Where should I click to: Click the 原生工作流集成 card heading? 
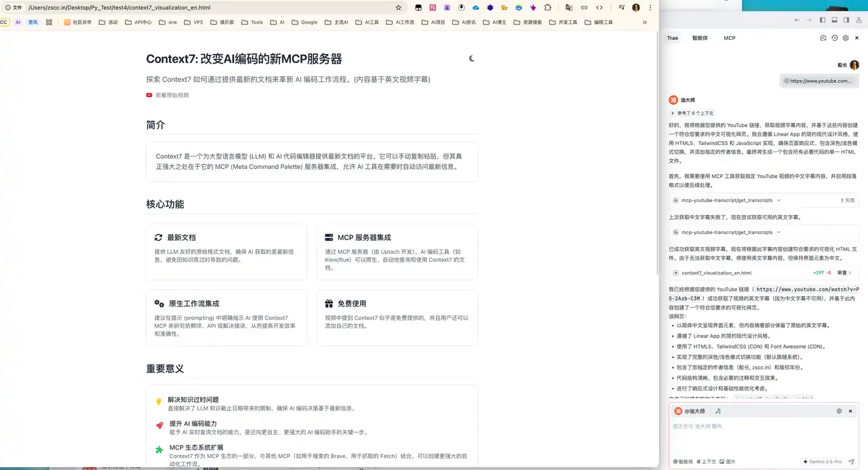194,303
